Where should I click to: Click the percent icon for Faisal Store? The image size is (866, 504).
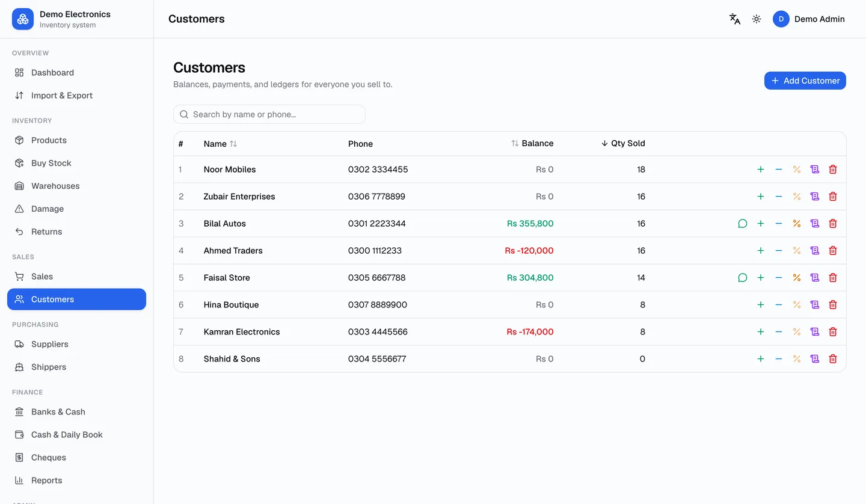pyautogui.click(x=797, y=278)
